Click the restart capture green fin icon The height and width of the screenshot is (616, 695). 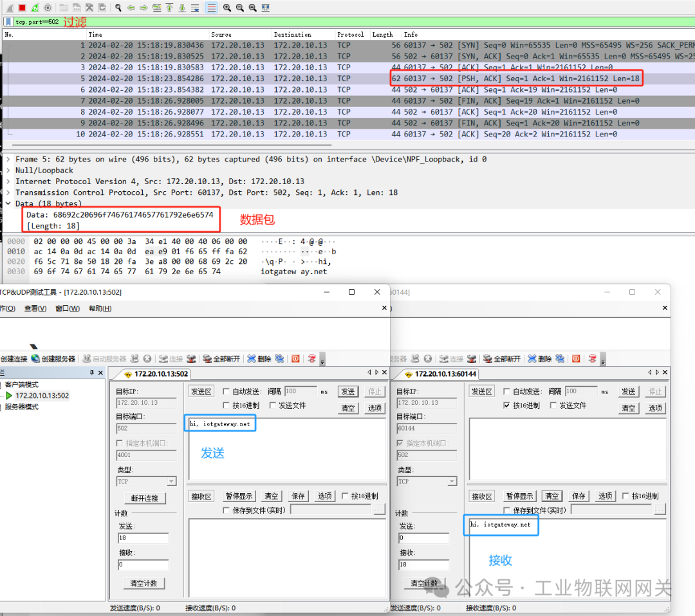[35, 8]
